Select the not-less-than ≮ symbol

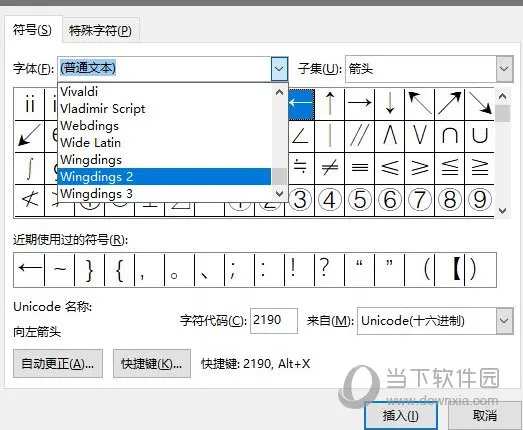[x=29, y=200]
